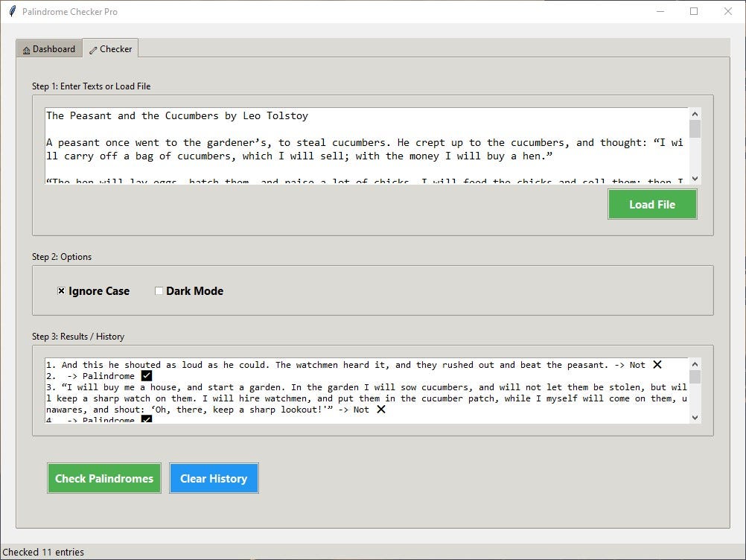
Task: Click the 'Step 2: Options' label
Action: (x=62, y=256)
